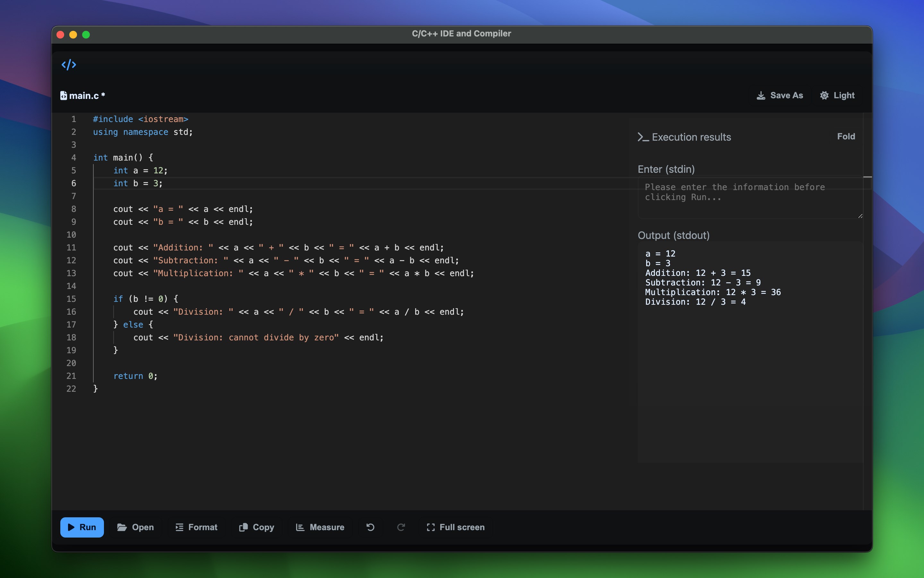Select the main.c file tab
Viewport: 924px width, 578px height.
pyautogui.click(x=83, y=96)
